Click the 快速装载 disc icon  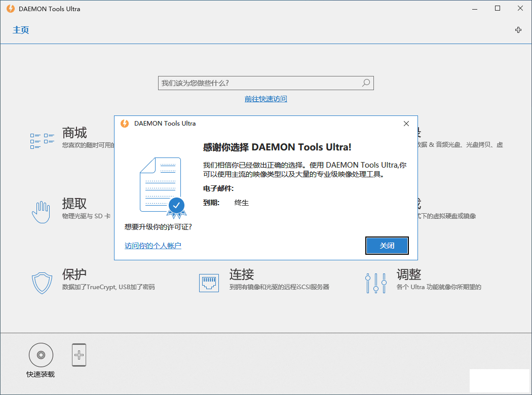tap(41, 355)
